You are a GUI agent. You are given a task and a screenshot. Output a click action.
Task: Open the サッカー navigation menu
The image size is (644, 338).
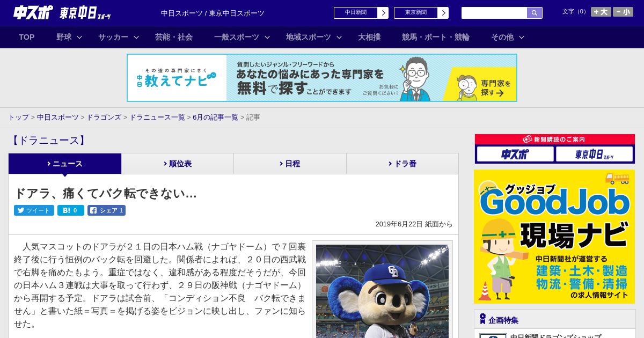pyautogui.click(x=113, y=37)
